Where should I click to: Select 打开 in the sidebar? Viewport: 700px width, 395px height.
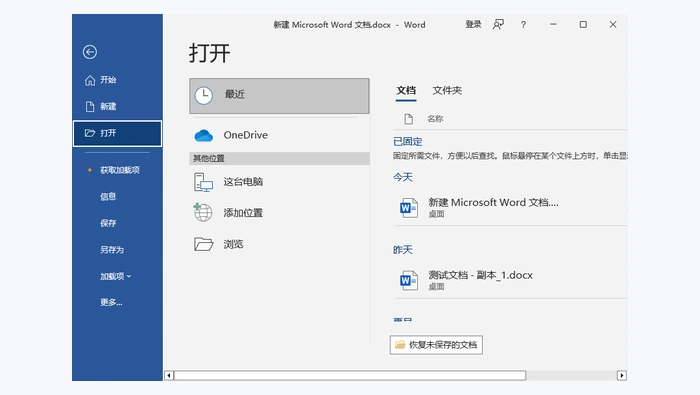click(117, 133)
